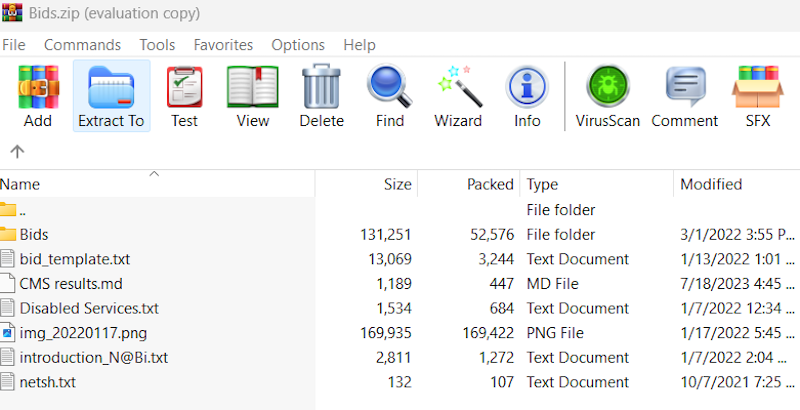Click the MD File type cell
Viewport: 800px width, 410px height.
553,284
